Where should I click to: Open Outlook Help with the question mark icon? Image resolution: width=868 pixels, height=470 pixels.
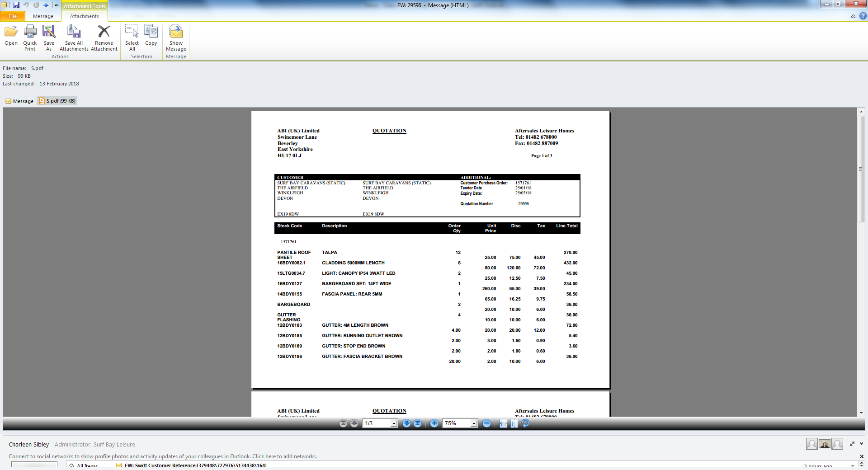coord(863,16)
